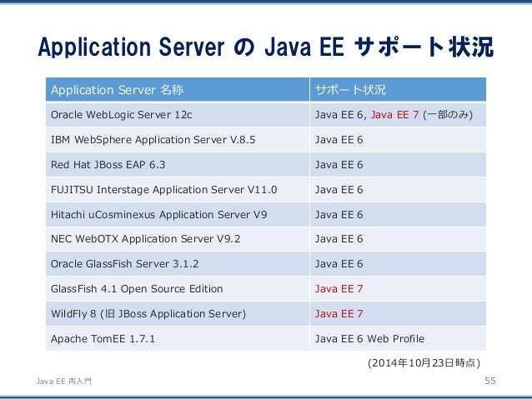The height and width of the screenshot is (399, 532).
Task: Click the footer text "Java EE 再入門"
Action: (64, 382)
